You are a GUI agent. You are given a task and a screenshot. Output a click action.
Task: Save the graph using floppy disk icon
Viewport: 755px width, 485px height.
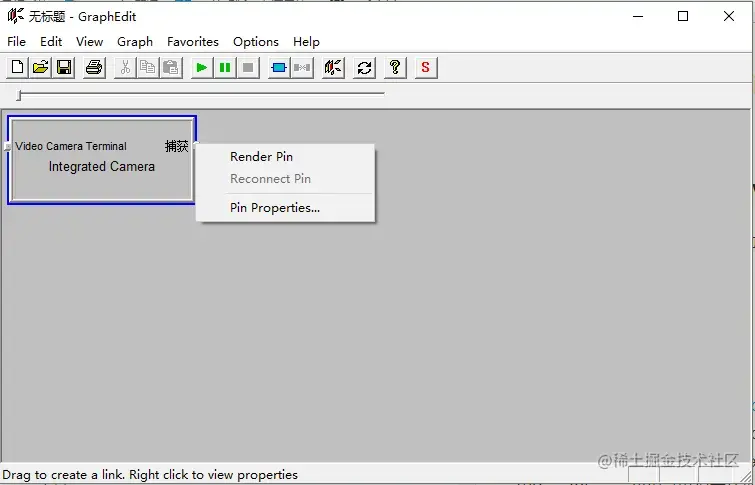pyautogui.click(x=64, y=67)
